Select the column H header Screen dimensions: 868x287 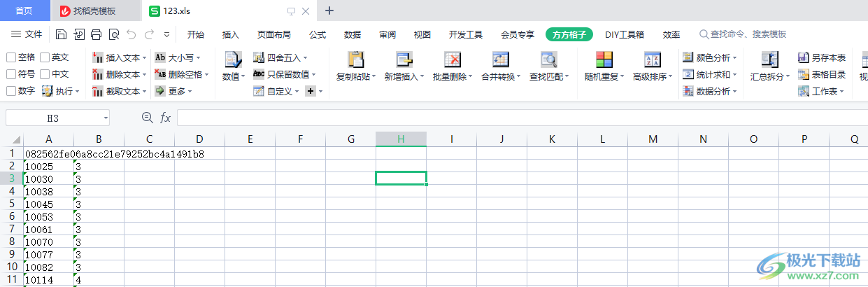click(401, 139)
